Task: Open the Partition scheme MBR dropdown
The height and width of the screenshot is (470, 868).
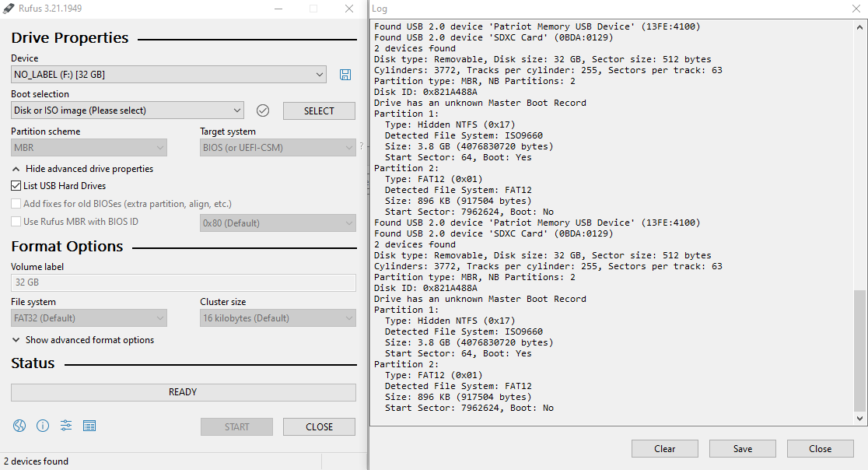Action: click(89, 148)
